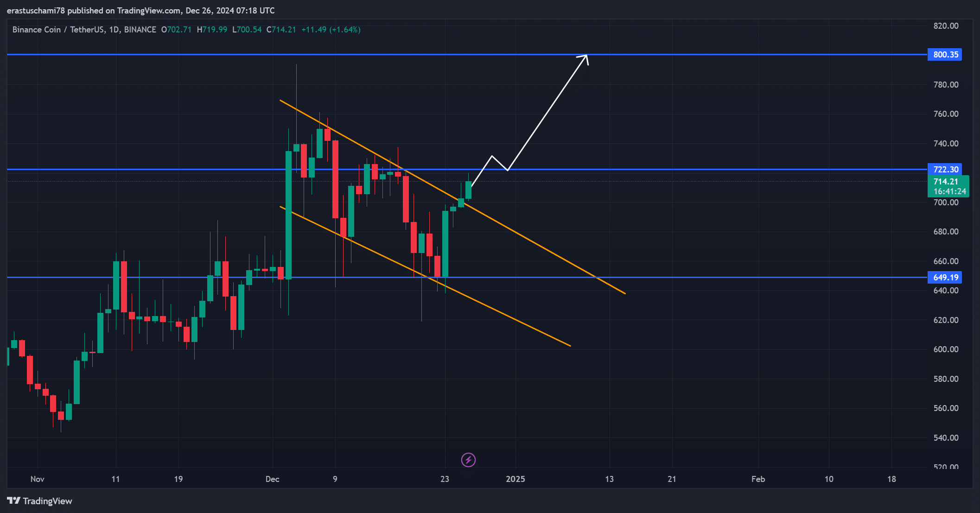Click the Nov label on time axis
The width and height of the screenshot is (980, 513).
pos(37,479)
